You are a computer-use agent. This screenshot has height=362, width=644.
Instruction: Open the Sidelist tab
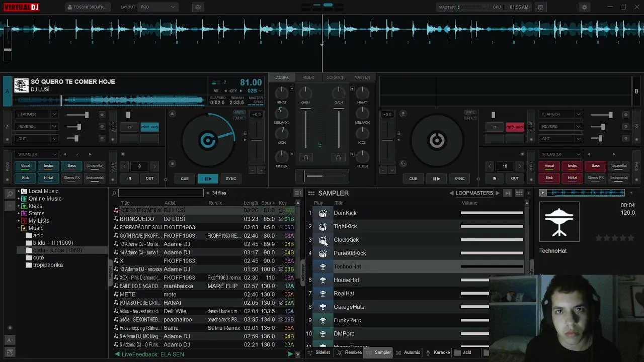point(318,353)
